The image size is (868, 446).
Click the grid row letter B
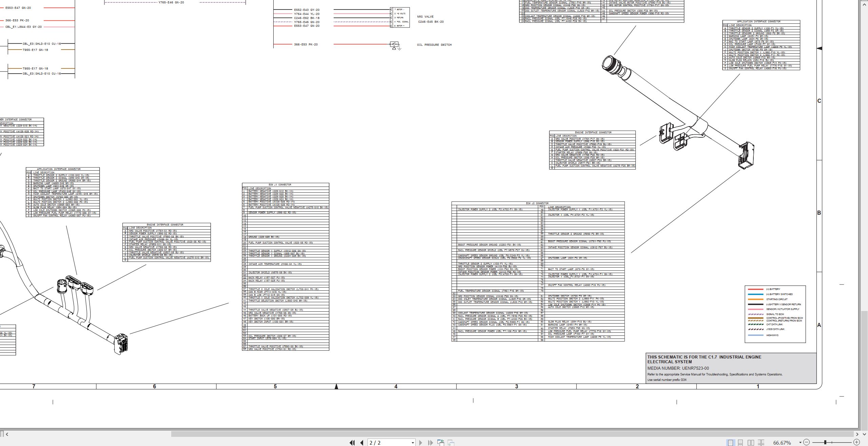pyautogui.click(x=819, y=213)
